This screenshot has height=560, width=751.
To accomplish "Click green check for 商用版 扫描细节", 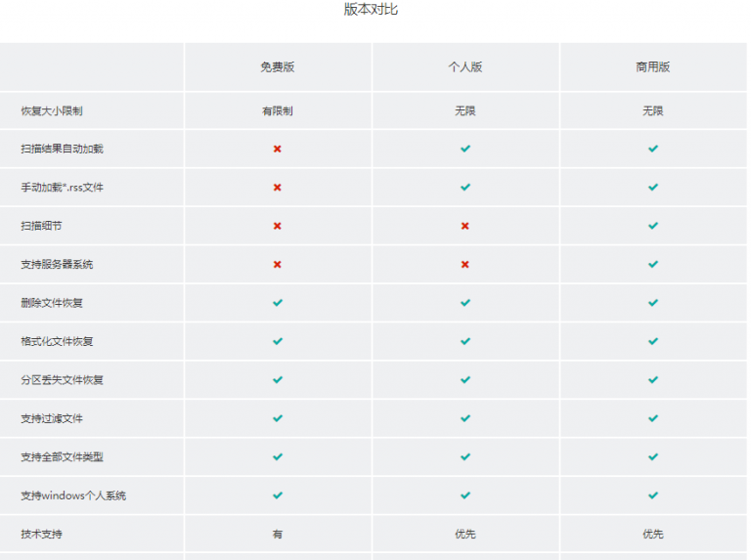I will (653, 226).
